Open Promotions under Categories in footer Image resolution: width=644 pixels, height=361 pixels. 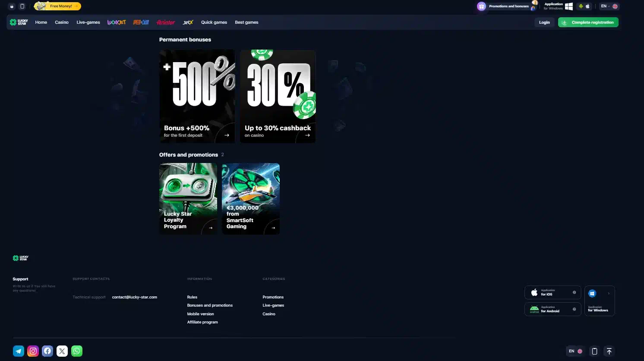pos(273,297)
